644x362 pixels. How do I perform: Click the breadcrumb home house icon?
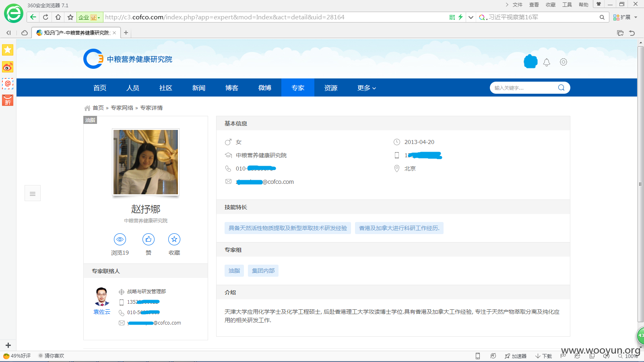(87, 108)
